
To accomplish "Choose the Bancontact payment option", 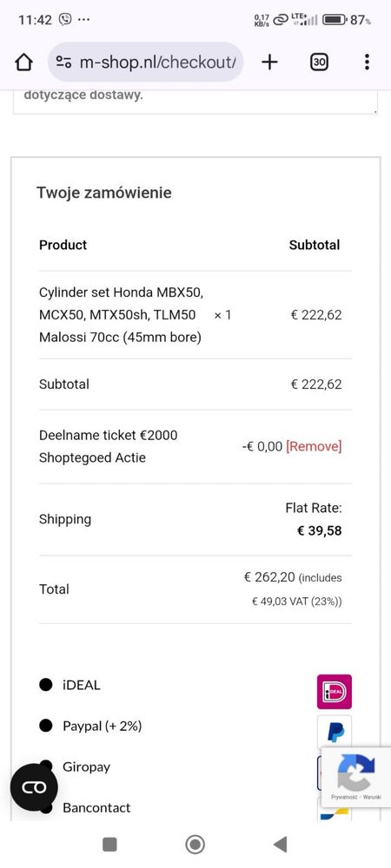I will coord(96,807).
